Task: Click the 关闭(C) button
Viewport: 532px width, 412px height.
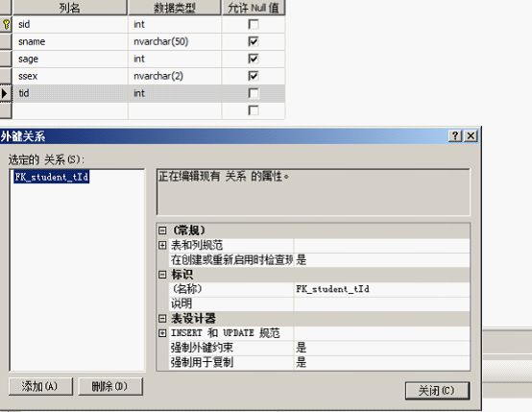Action: point(437,391)
